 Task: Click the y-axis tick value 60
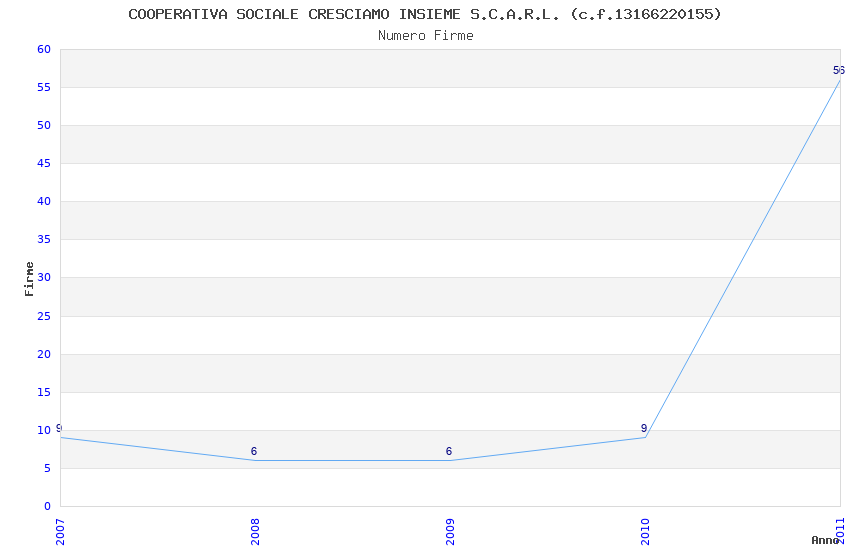pos(44,49)
